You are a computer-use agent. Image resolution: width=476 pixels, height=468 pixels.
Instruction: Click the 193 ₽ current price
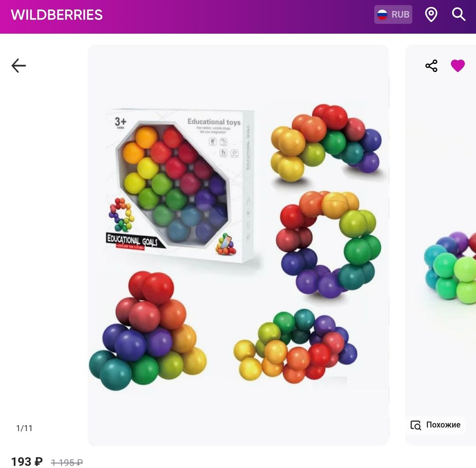point(27,462)
